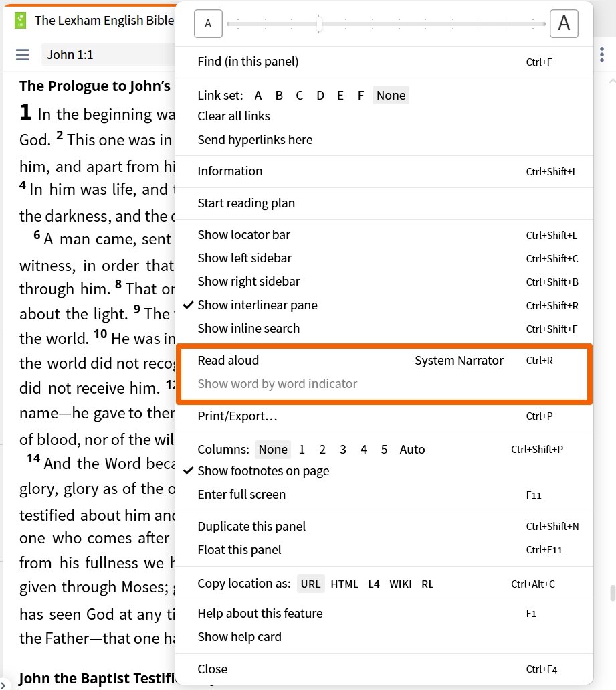Click heading 'John the Baptist Testifi'
The image size is (616, 690).
[98, 678]
